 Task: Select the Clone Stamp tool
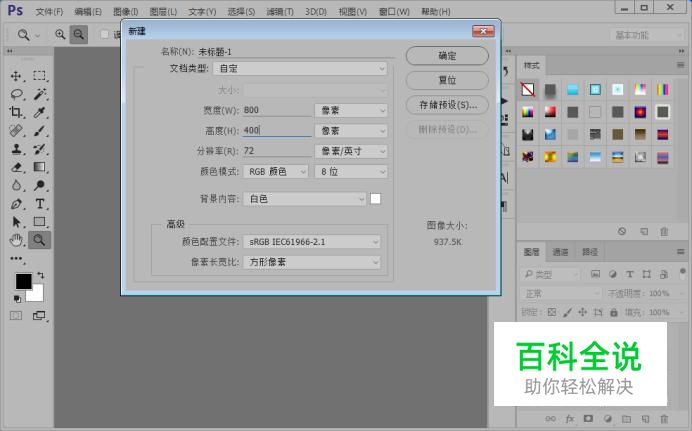[16, 149]
